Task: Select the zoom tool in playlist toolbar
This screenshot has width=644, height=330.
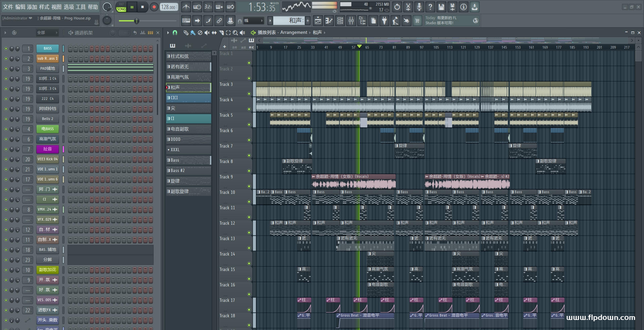Action: click(235, 33)
